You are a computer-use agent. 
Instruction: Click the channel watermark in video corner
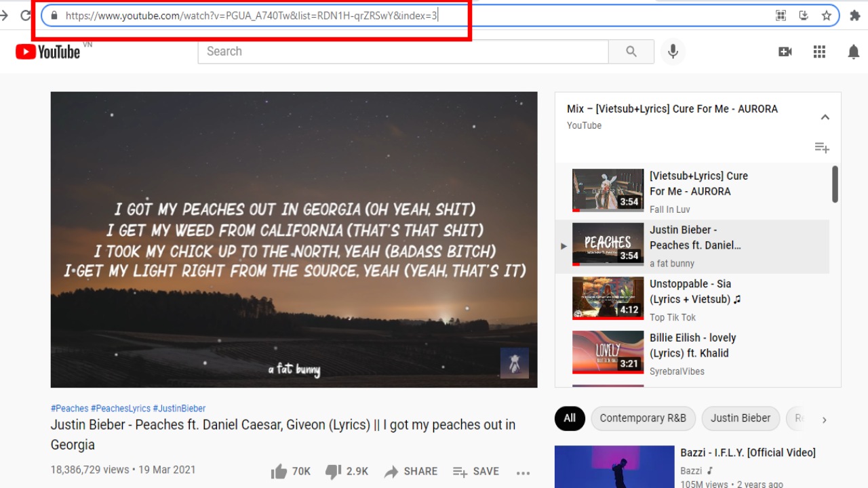pyautogui.click(x=514, y=363)
